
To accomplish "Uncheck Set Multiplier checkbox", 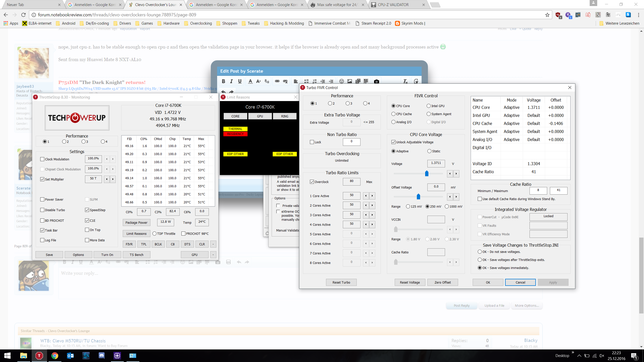I will [42, 179].
